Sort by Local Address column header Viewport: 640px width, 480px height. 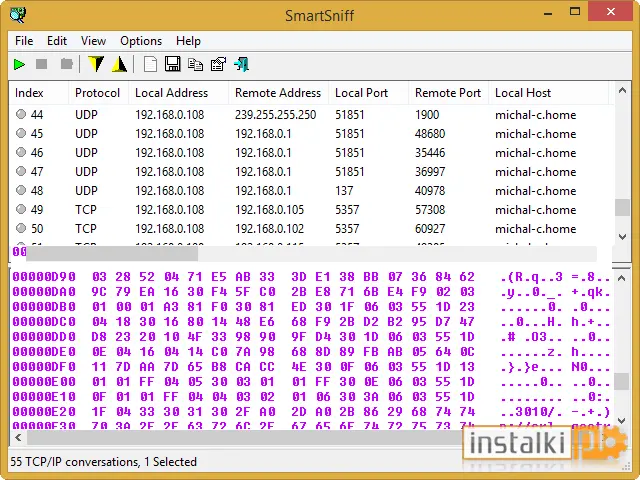178,93
